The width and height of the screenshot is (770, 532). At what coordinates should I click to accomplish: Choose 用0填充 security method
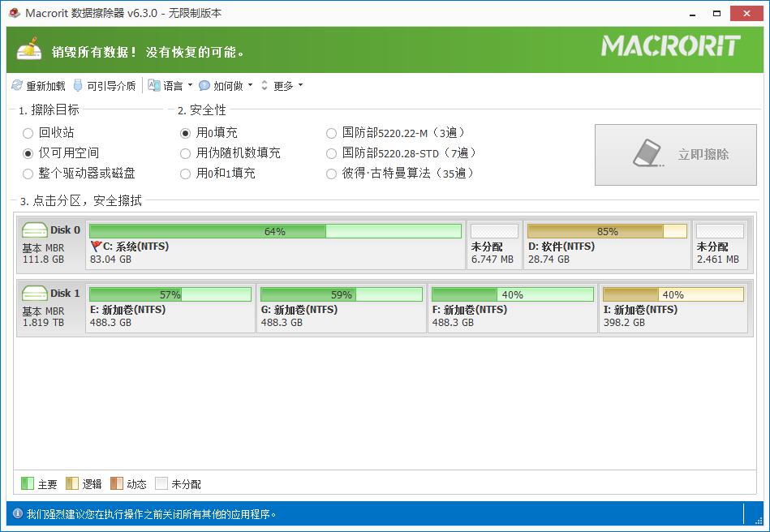(209, 132)
